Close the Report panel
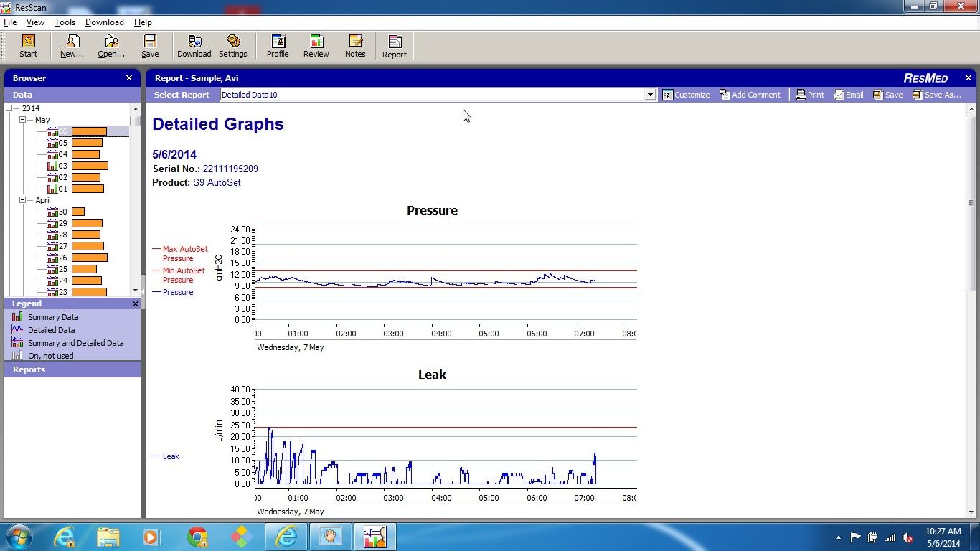The height and width of the screenshot is (551, 980). [969, 78]
